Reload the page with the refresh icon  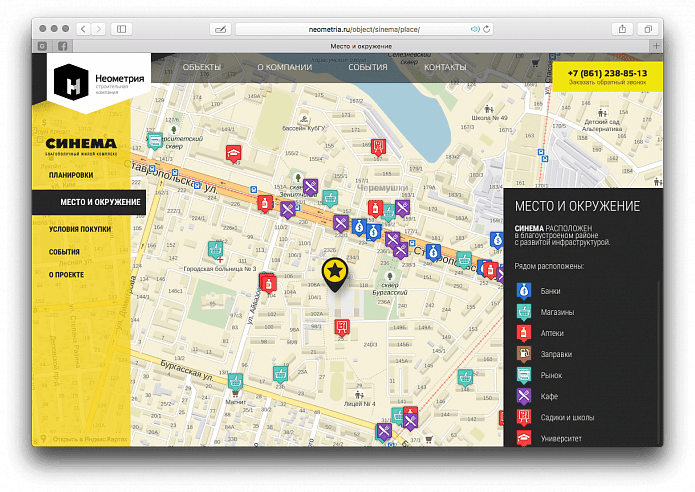(x=487, y=29)
